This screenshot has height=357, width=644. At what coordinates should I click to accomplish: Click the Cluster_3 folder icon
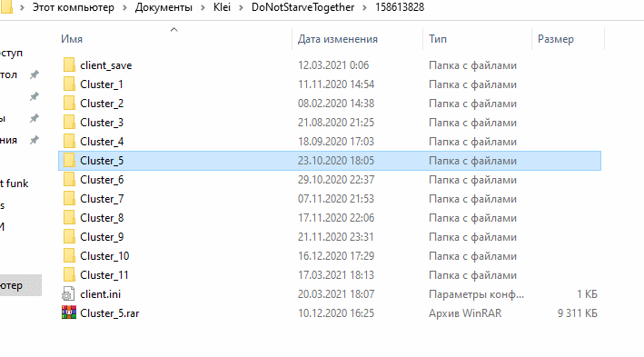[69, 122]
